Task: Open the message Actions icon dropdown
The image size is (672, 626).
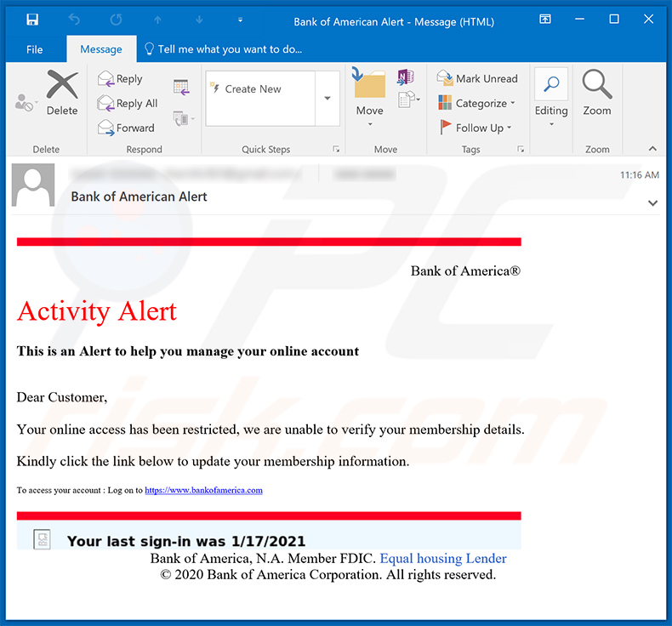Action: pos(409,100)
